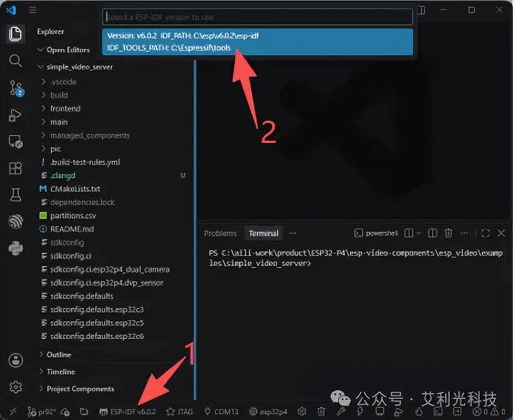Open Source Control view with badge
Viewport: 514px width, 420px height.
16,88
